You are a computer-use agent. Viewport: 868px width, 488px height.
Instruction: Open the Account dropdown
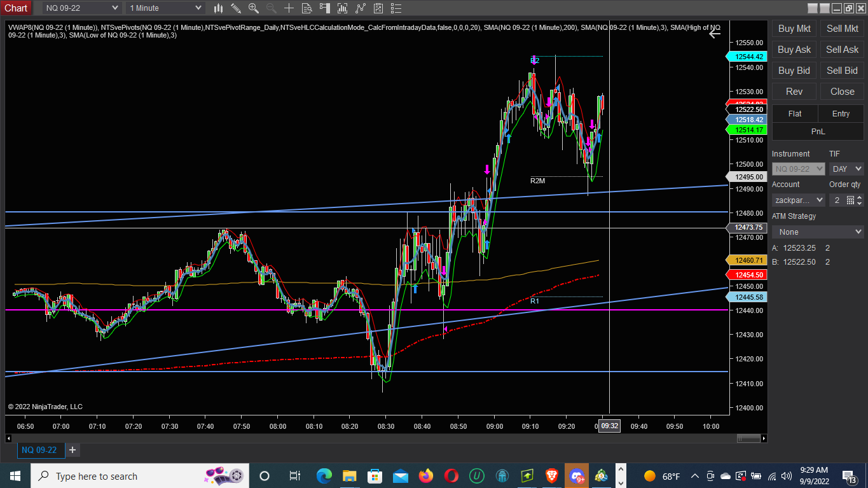click(799, 200)
